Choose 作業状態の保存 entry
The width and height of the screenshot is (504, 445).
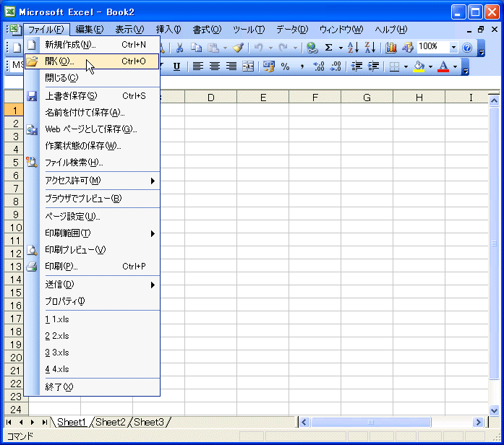coord(92,146)
